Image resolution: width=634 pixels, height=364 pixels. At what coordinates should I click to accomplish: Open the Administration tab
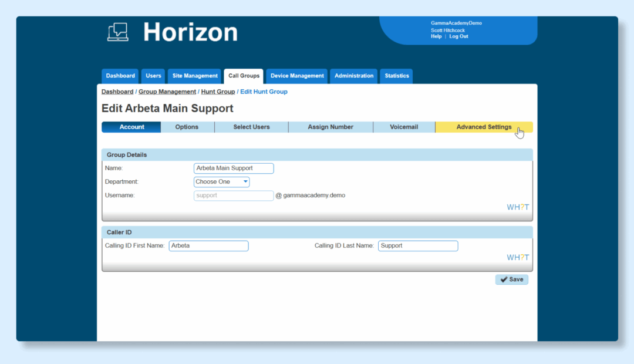point(354,76)
